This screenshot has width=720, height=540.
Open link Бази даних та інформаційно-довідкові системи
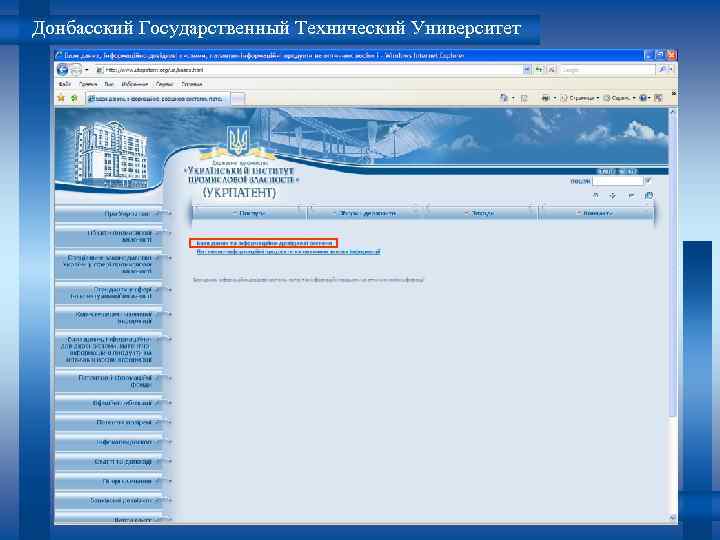(264, 243)
